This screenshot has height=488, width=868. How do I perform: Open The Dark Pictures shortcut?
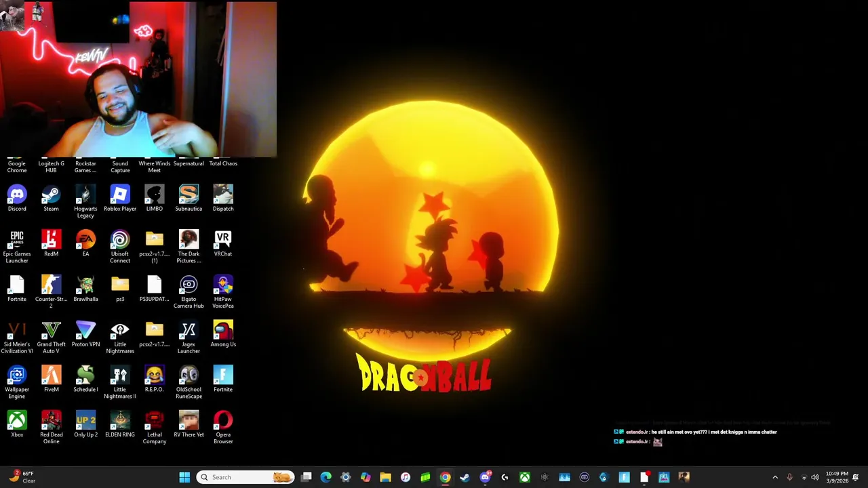[x=189, y=247]
